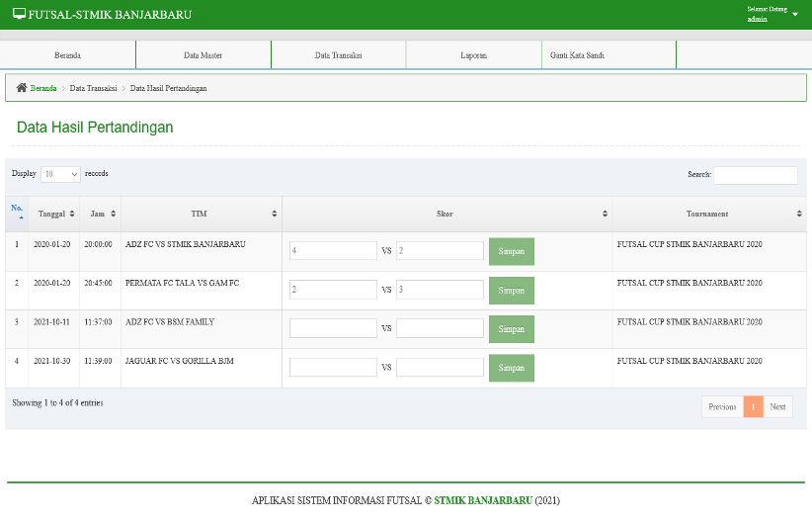
Task: Open the Data Transaksi menu
Action: click(338, 55)
